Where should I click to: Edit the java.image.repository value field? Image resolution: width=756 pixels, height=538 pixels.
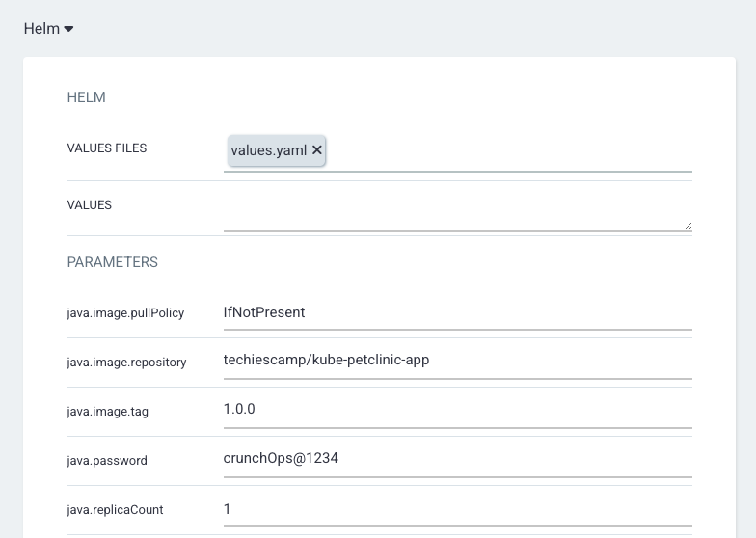pos(457,363)
